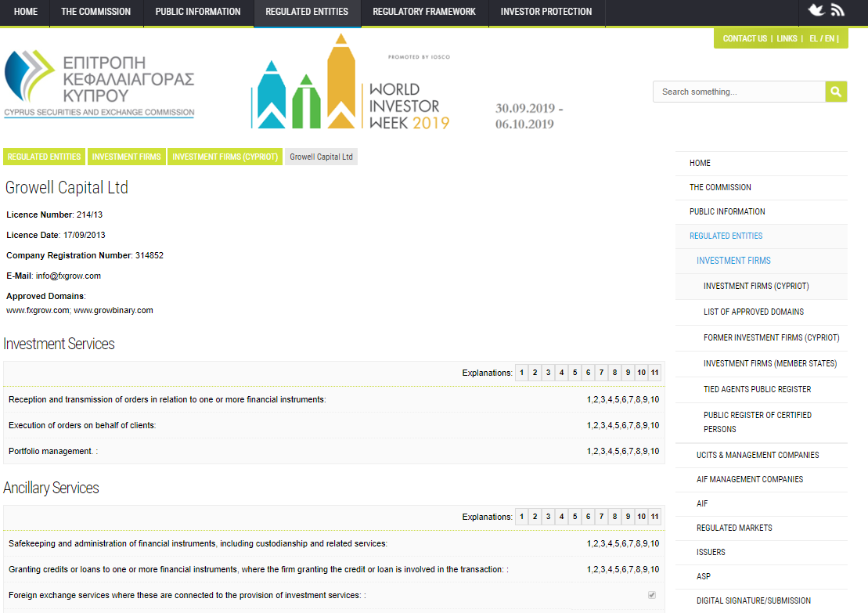Open AIF MANAGEMENT COMPANIES sidebar link
The width and height of the screenshot is (868, 613).
tap(761, 480)
